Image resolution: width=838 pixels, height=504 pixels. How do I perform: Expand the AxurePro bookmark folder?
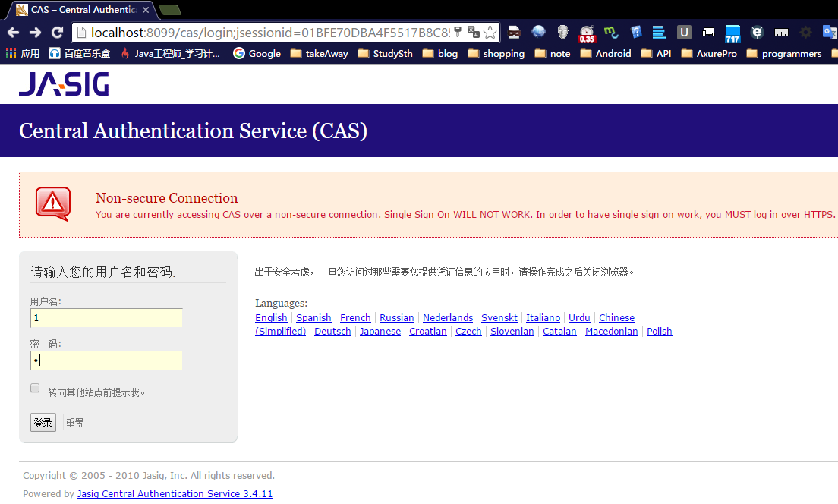709,53
